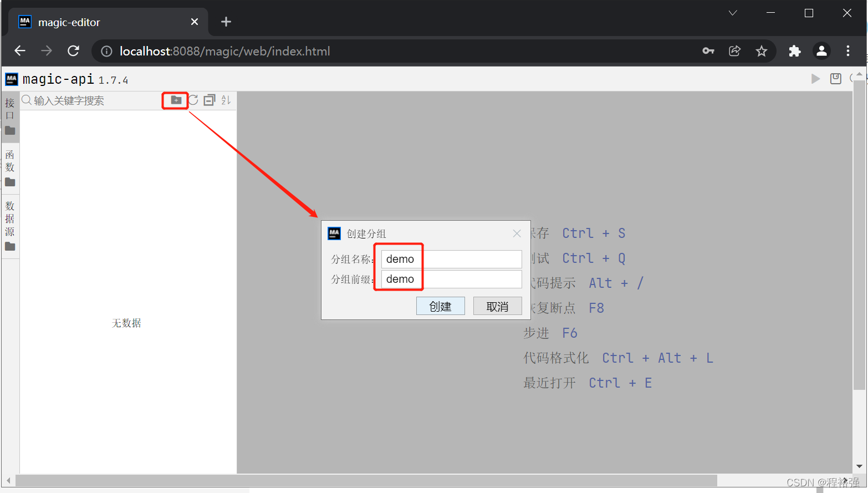Click the 创建 button
Screen dimensions: 868x493
pos(441,306)
